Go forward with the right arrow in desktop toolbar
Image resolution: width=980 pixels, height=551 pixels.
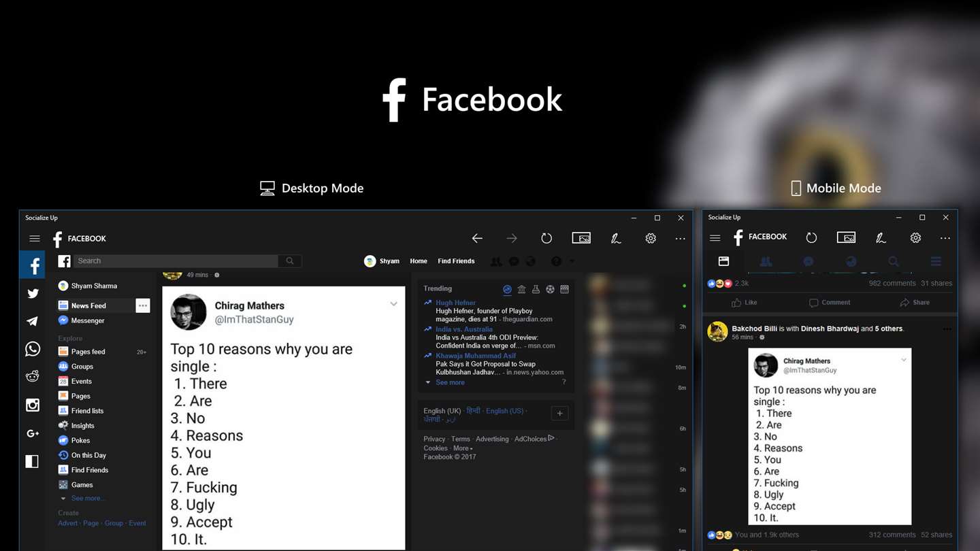click(x=512, y=238)
